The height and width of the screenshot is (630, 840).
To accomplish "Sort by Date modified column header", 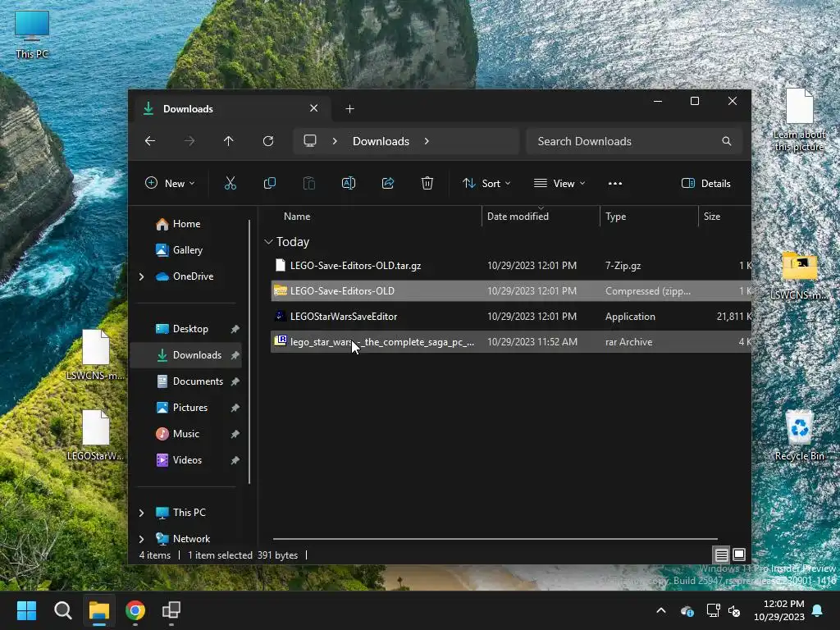I will point(518,217).
